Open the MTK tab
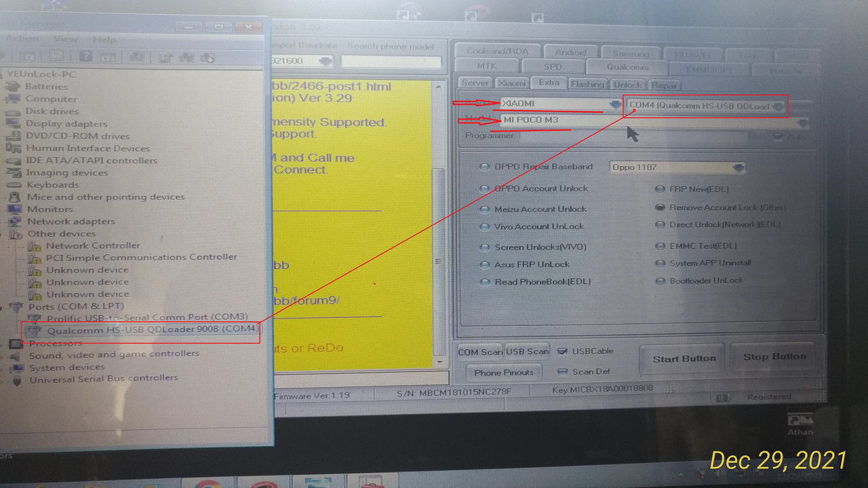 pos(486,66)
